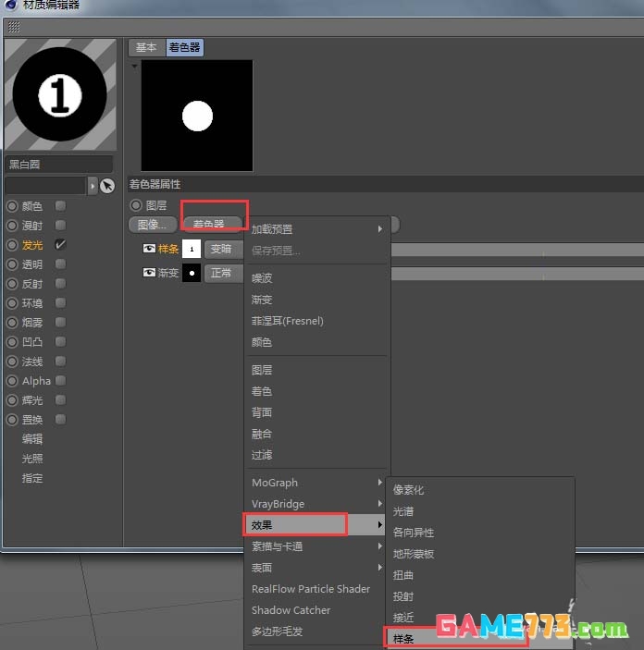Choose 像素化 in the effects submenu
Image resolution: width=644 pixels, height=650 pixels.
[480, 490]
